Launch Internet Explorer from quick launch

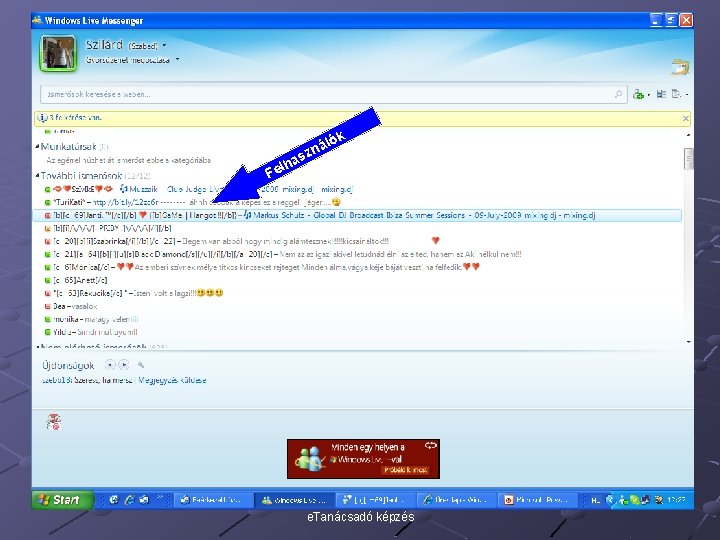[129, 500]
